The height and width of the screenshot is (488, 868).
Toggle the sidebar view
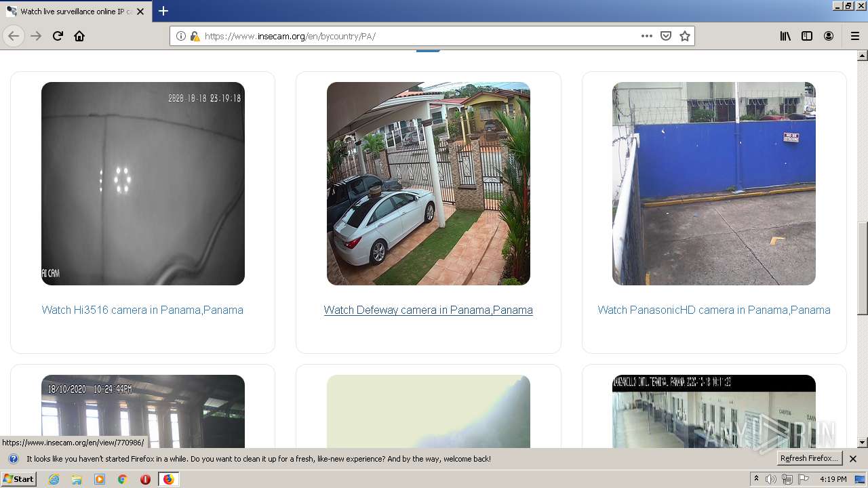tap(807, 36)
